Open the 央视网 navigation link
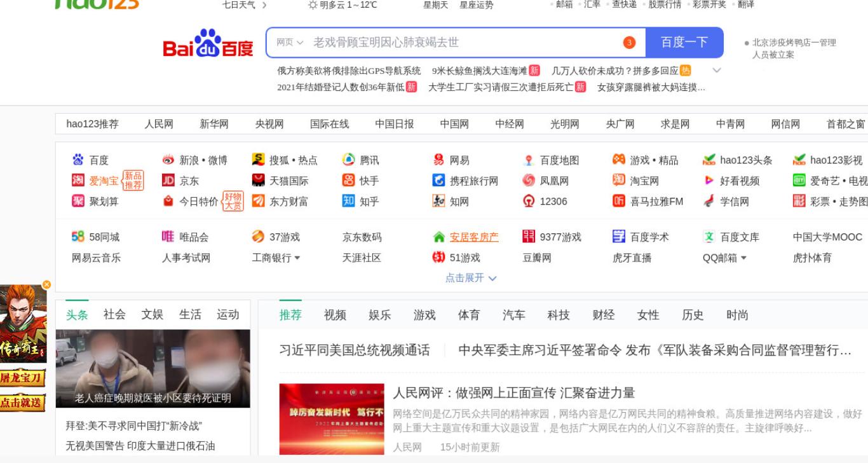This screenshot has width=868, height=463. coord(269,124)
